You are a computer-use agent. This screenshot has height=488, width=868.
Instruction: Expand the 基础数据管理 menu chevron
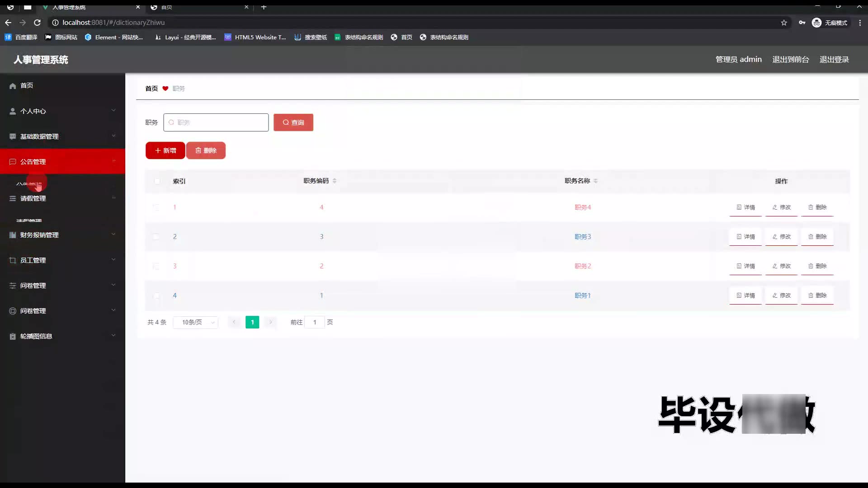tap(113, 136)
